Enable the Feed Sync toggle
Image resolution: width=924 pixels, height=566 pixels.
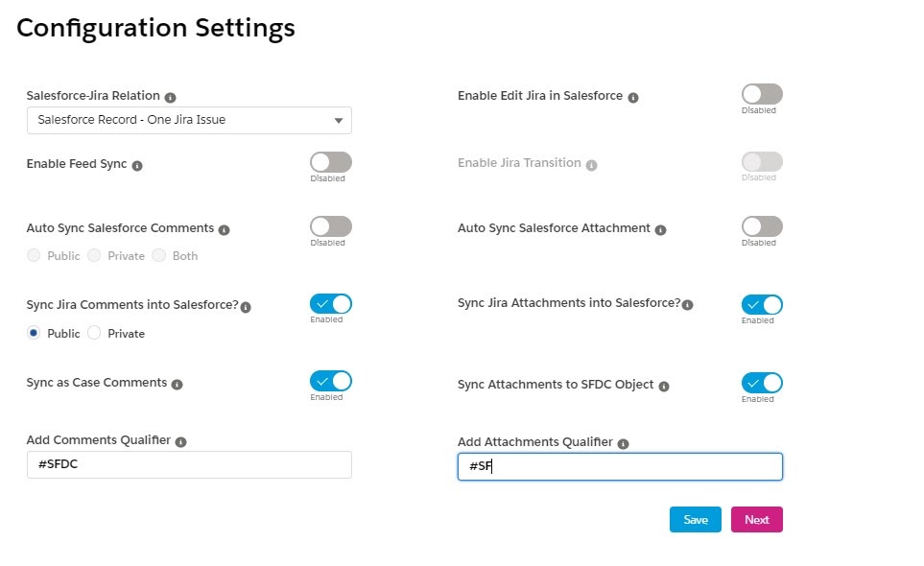(x=330, y=163)
